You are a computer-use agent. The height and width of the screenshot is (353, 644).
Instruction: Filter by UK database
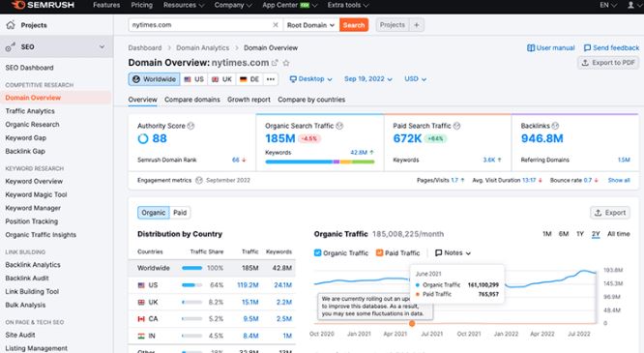tap(221, 79)
